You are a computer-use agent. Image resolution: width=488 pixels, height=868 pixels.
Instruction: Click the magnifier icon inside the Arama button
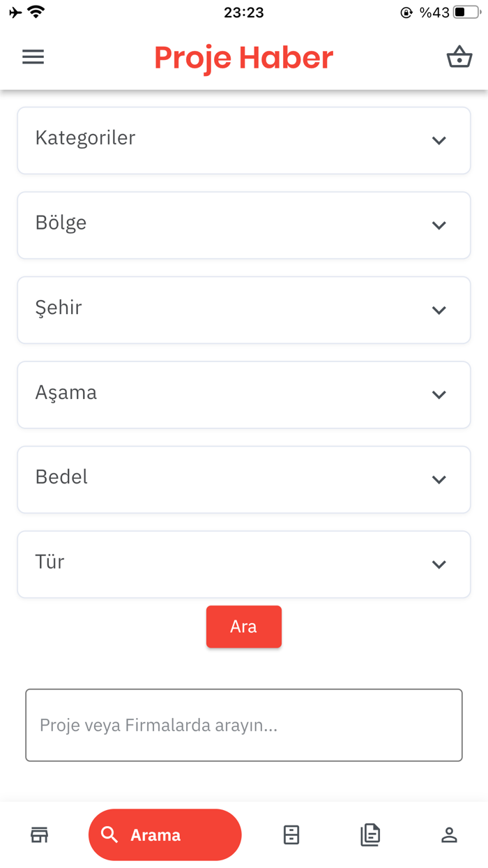109,835
